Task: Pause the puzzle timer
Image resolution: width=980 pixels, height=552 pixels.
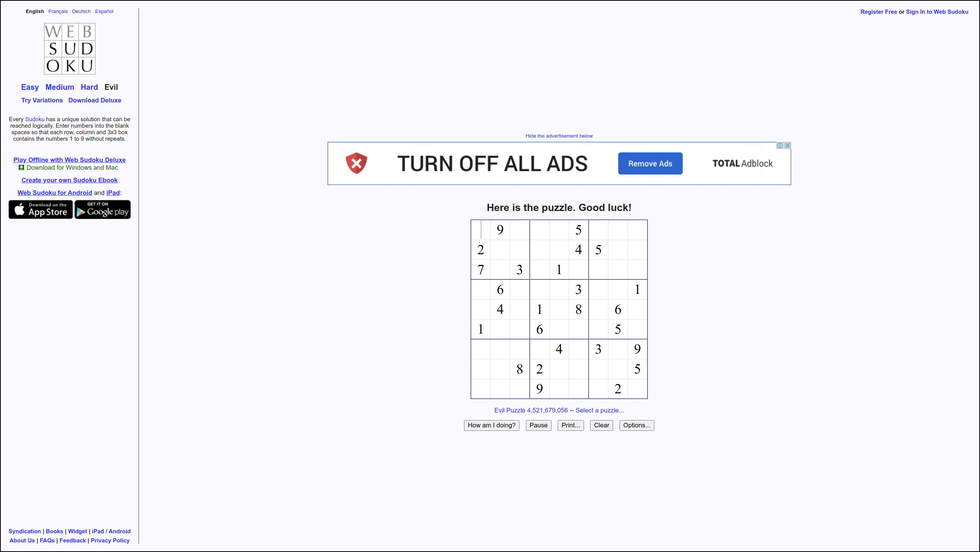Action: [x=539, y=425]
